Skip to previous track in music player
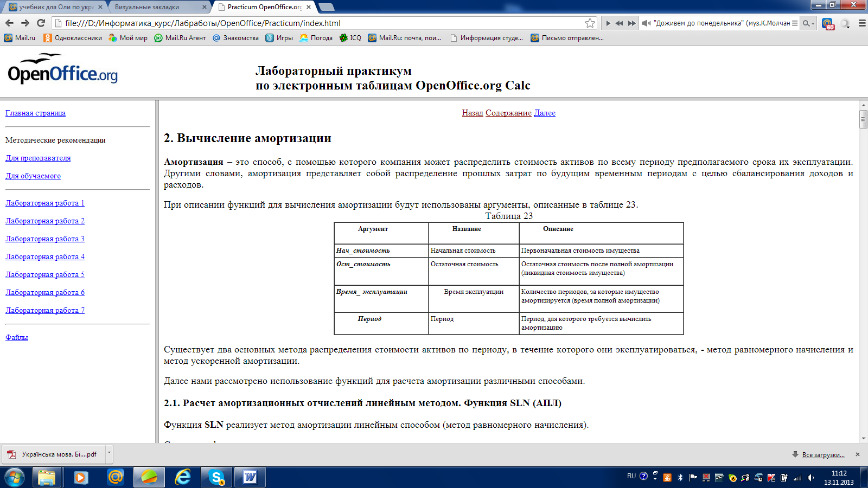This screenshot has width=868, height=488. [619, 23]
